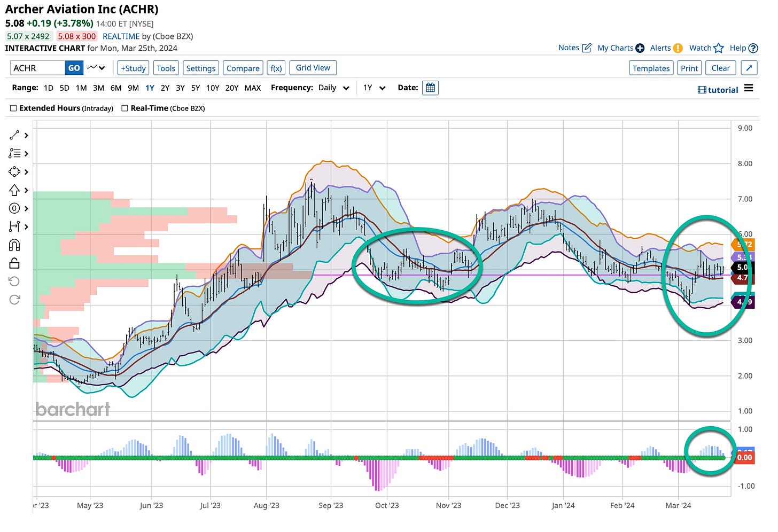The image size is (778, 532).
Task: Open the tutorial video link
Action: click(x=718, y=90)
